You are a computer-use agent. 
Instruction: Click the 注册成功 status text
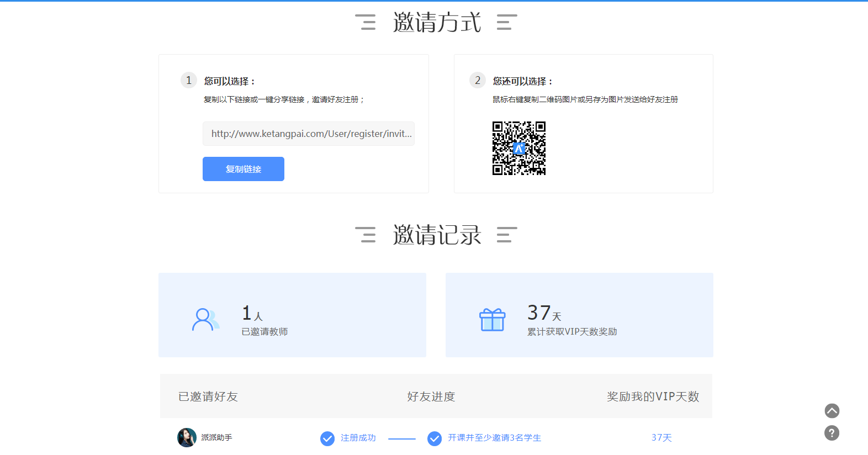358,438
